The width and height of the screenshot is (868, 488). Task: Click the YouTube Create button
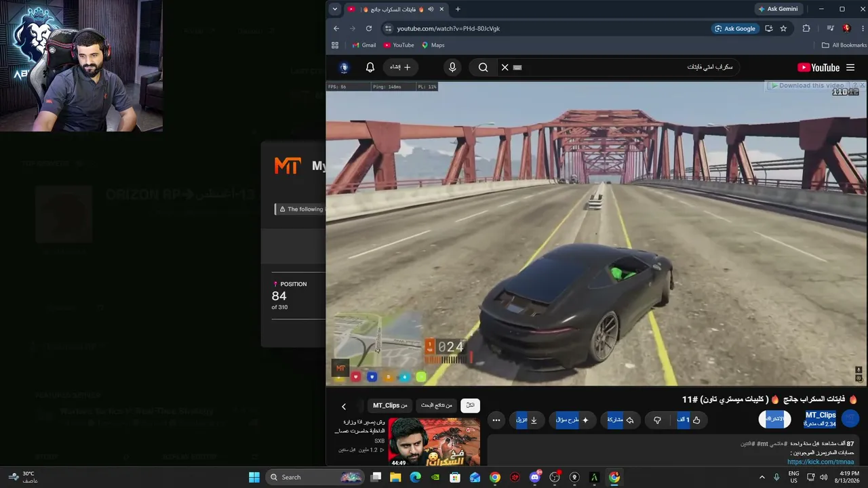[401, 67]
